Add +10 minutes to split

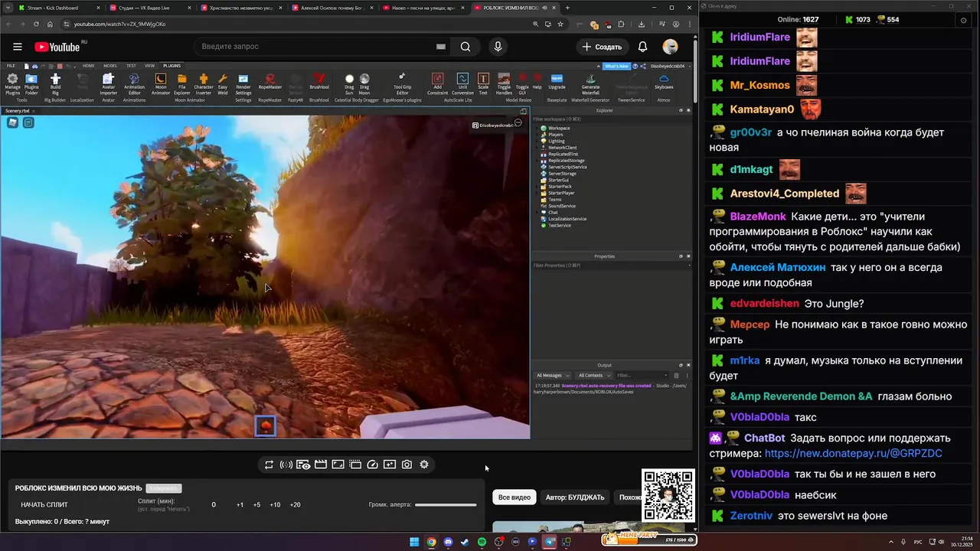point(275,505)
